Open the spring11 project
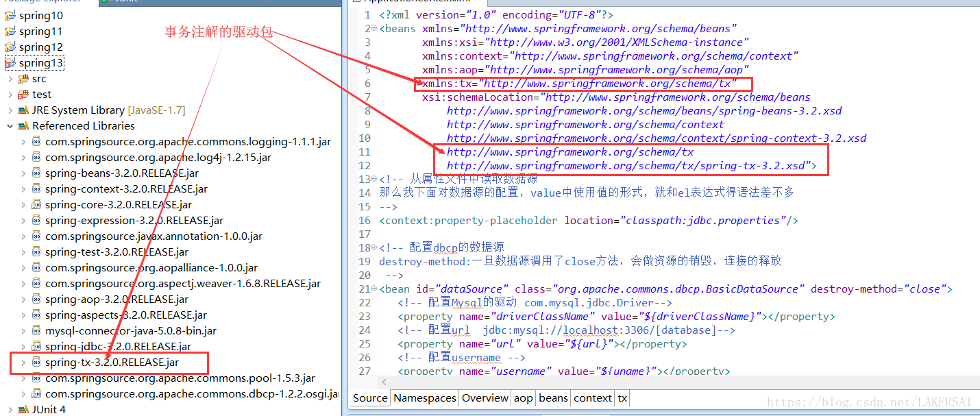 (40, 32)
